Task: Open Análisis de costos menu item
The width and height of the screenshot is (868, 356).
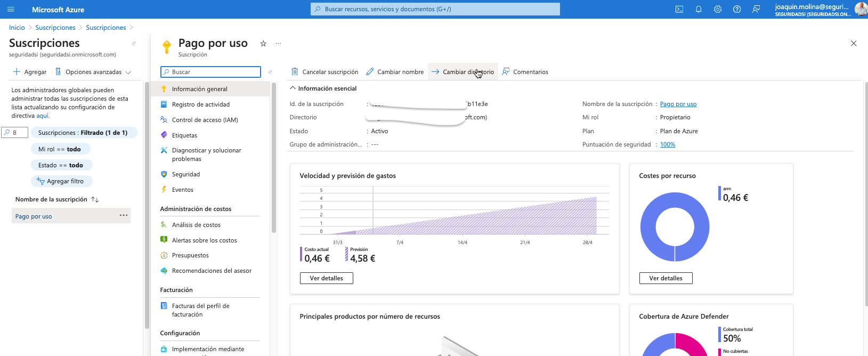Action: (196, 225)
